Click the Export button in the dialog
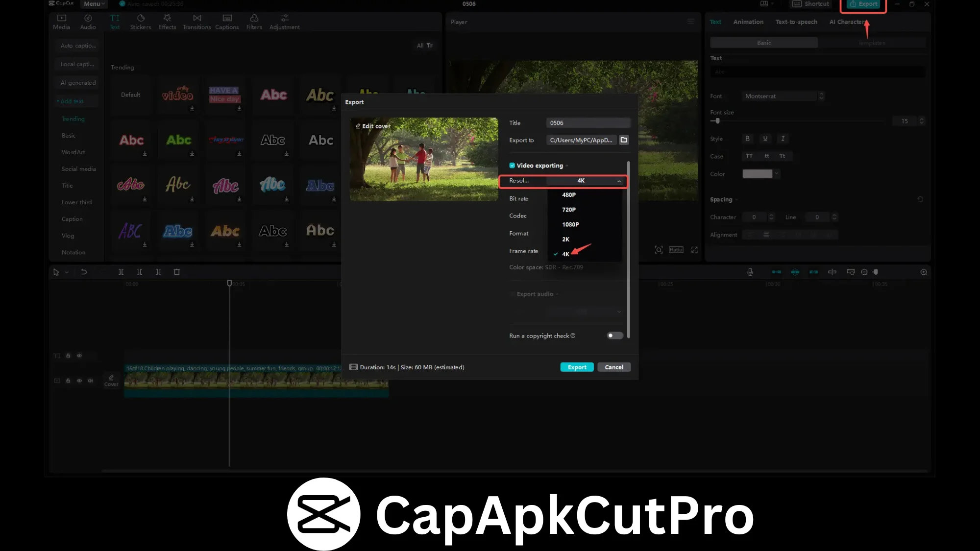The image size is (980, 551). click(577, 367)
